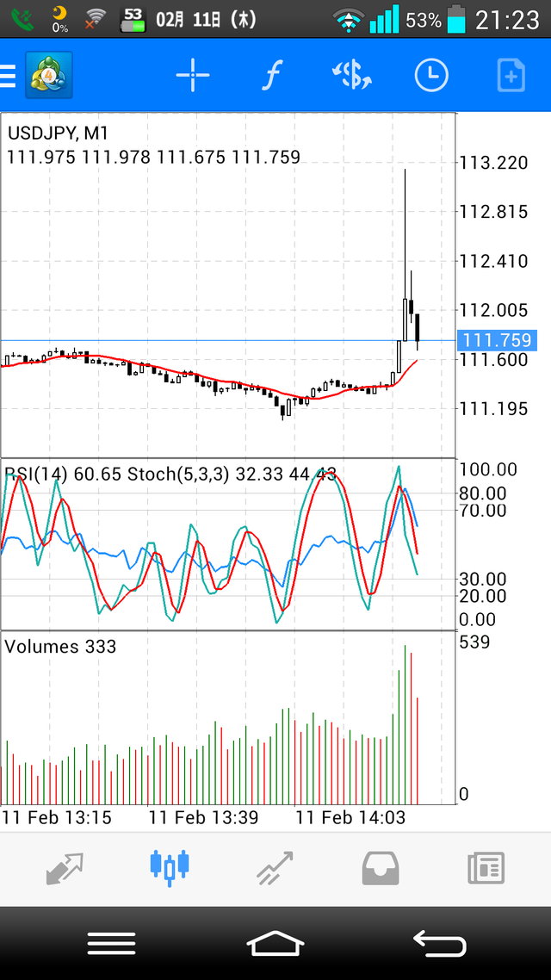
Task: Tap the Stoch(5,3,3) indicator label
Action: tap(232, 474)
